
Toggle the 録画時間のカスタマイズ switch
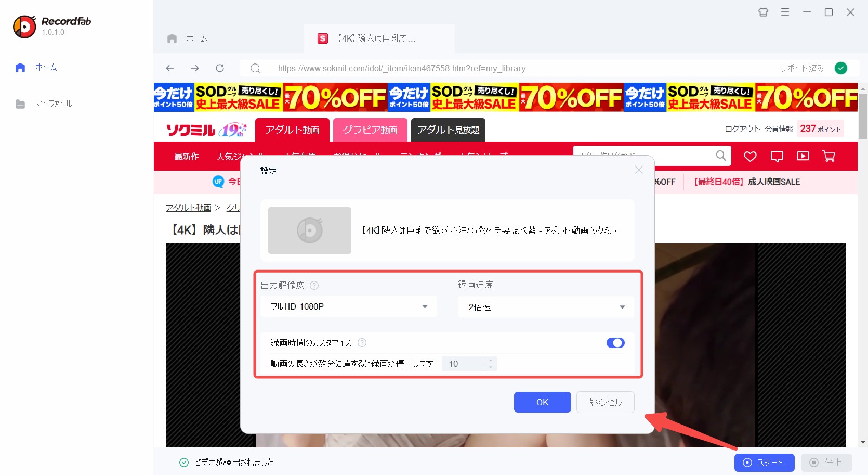click(615, 343)
